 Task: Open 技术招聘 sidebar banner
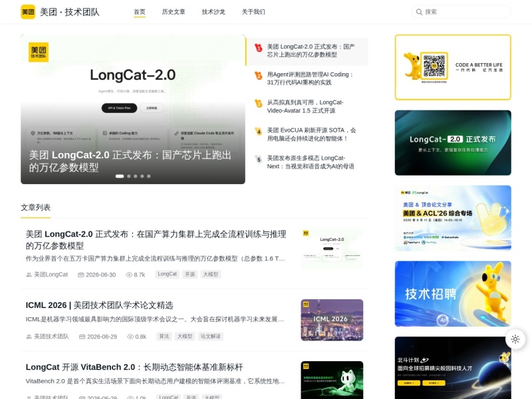pos(453,294)
